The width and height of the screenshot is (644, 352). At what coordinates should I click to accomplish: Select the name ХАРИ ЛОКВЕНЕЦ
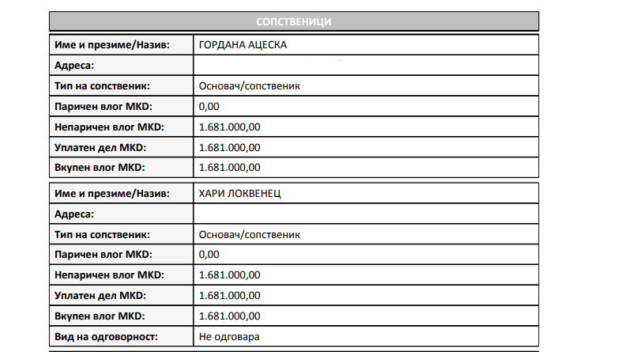click(240, 193)
